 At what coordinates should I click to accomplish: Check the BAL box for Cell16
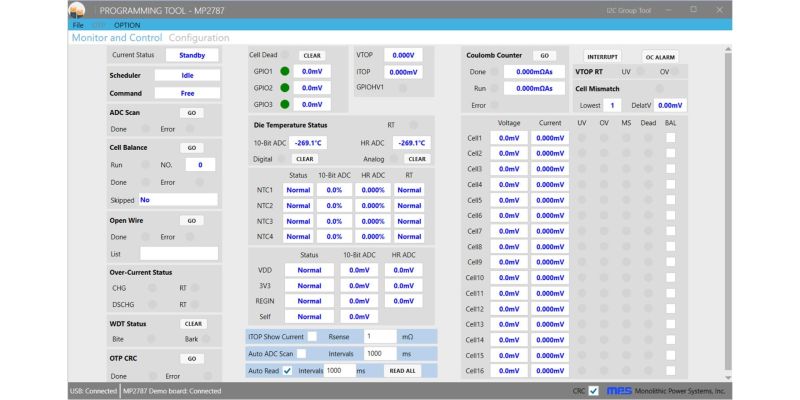(670, 371)
